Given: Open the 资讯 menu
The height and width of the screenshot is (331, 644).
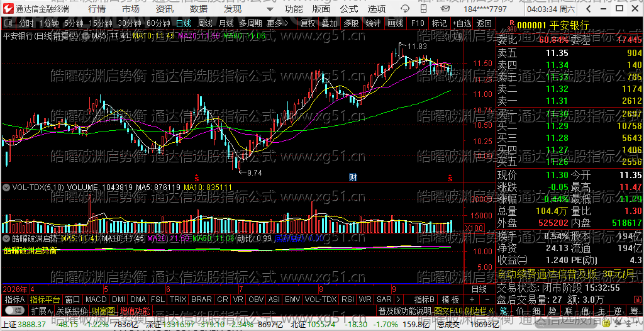Looking at the screenshot, I should 165,9.
